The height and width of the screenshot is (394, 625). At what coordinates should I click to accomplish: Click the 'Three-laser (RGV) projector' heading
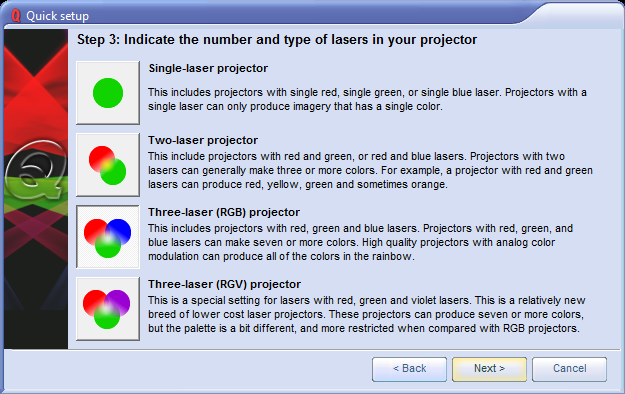(224, 284)
